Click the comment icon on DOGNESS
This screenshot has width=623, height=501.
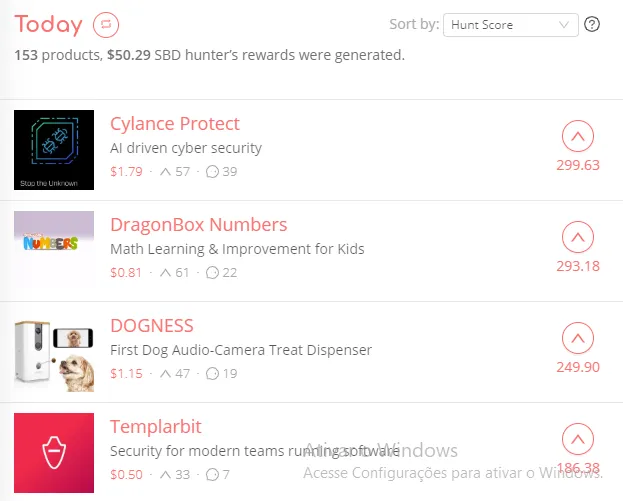pos(212,374)
